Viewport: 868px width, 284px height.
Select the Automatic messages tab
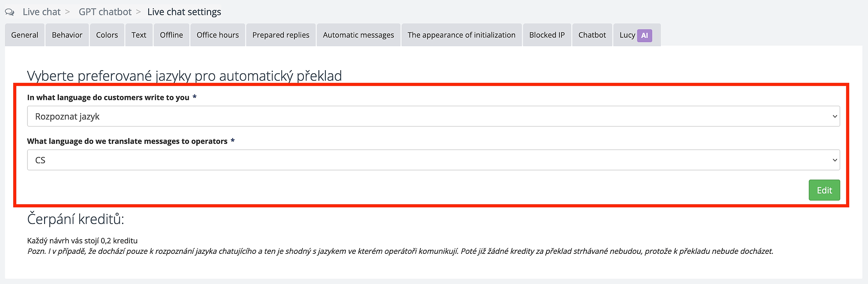tap(358, 35)
